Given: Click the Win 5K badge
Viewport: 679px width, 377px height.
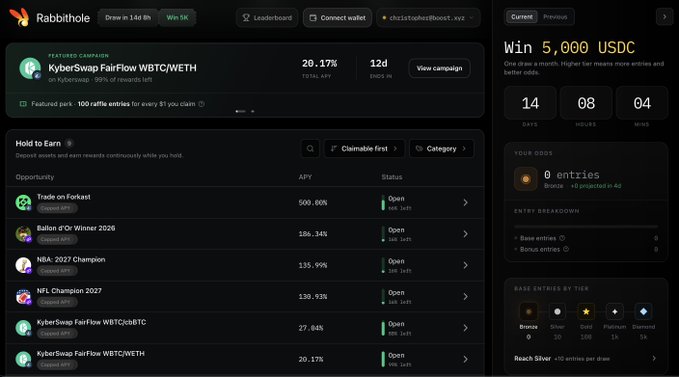Looking at the screenshot, I should 178,18.
